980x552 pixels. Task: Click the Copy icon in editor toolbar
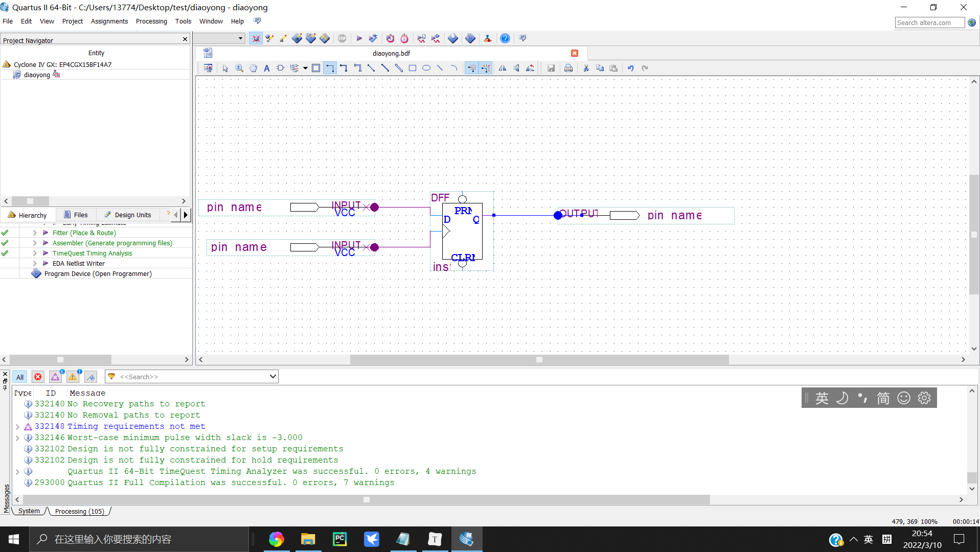[600, 68]
